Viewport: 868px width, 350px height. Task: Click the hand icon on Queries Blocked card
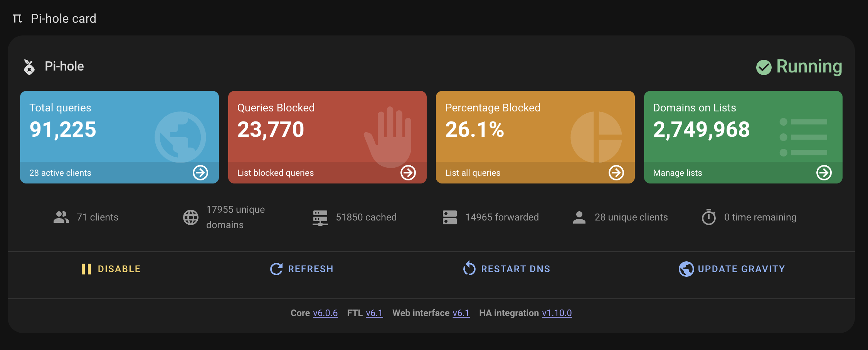pyautogui.click(x=388, y=137)
